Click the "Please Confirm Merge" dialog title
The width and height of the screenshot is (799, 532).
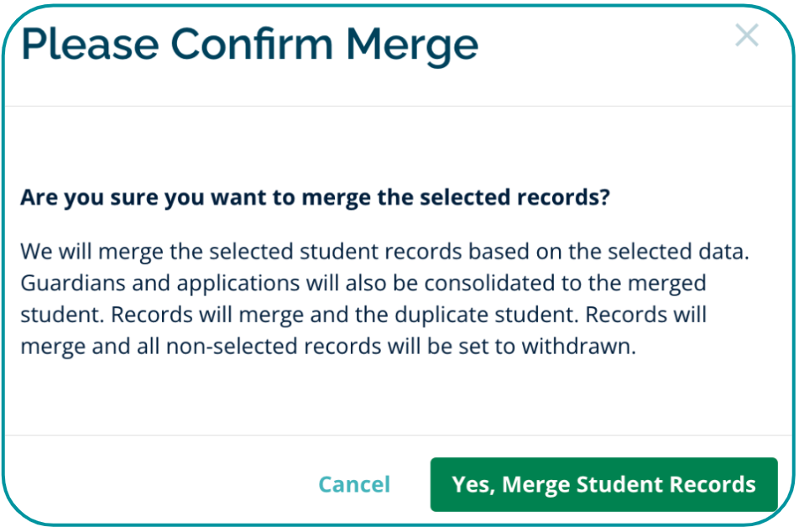[x=249, y=44]
